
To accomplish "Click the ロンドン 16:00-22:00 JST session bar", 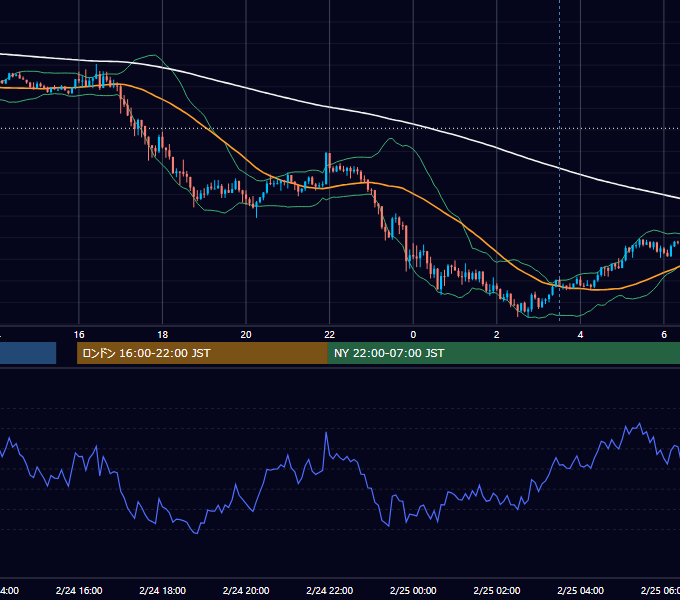I will (x=202, y=353).
